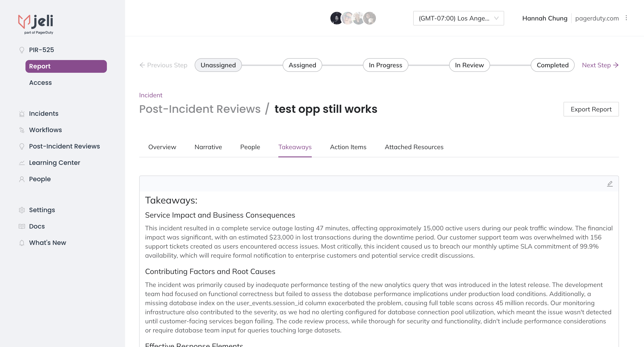Switch to the Attached Resources tab
644x347 pixels.
(x=414, y=147)
